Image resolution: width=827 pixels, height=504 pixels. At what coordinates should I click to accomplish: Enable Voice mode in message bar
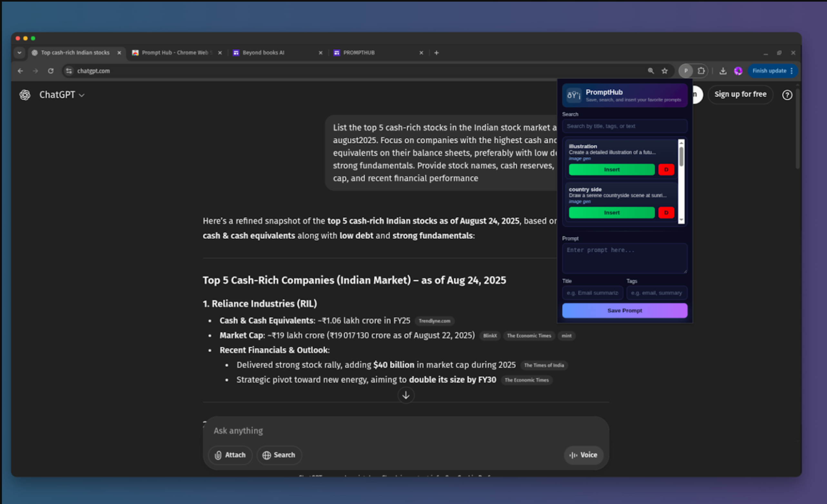583,455
